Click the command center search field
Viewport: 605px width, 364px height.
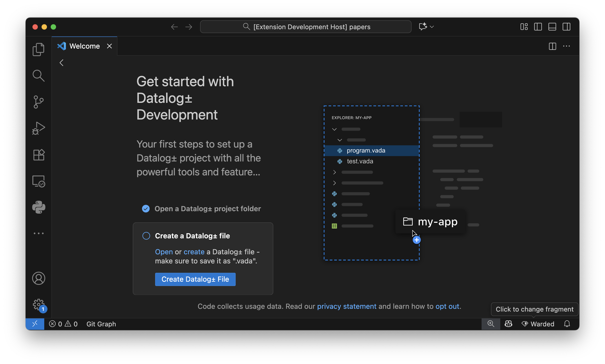click(x=305, y=27)
